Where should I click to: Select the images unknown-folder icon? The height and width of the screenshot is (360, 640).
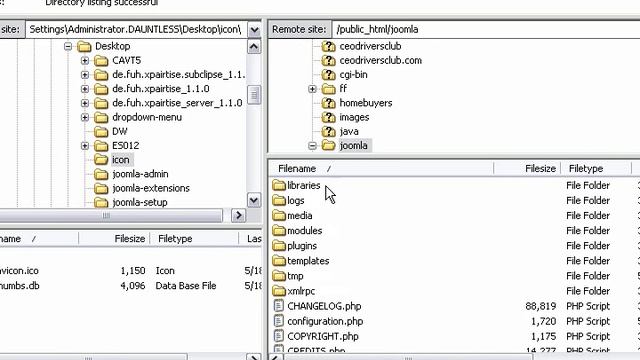tap(329, 117)
